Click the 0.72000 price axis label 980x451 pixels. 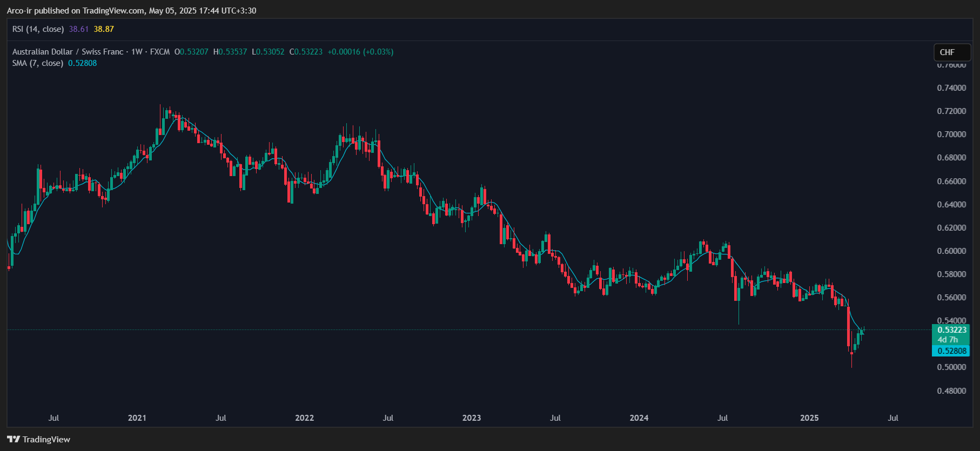tap(951, 111)
